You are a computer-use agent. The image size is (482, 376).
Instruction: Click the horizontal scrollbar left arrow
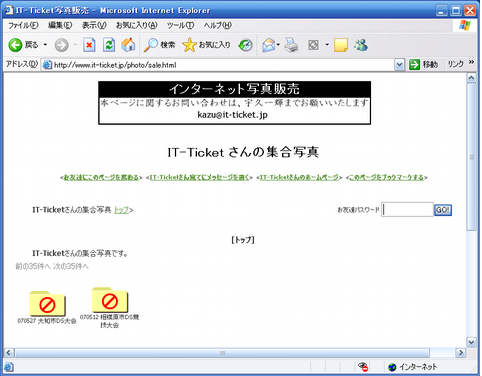click(9, 353)
